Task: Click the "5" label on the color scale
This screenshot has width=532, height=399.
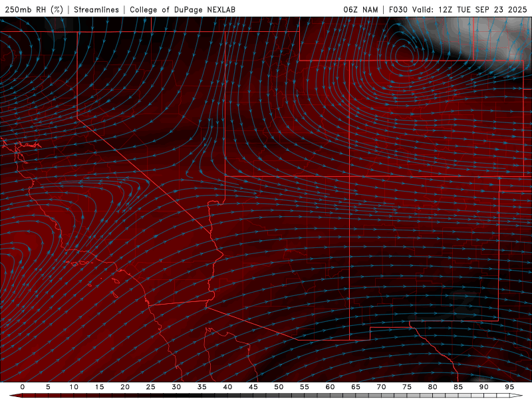Action: [x=48, y=387]
